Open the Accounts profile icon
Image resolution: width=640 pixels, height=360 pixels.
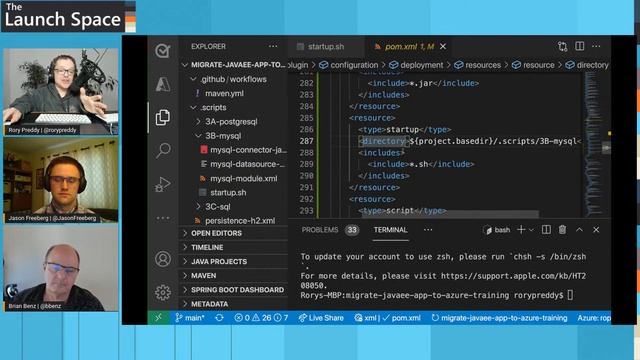163,259
